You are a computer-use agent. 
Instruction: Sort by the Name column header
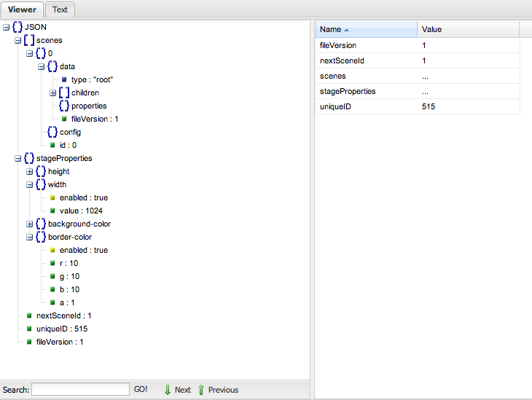[367, 29]
